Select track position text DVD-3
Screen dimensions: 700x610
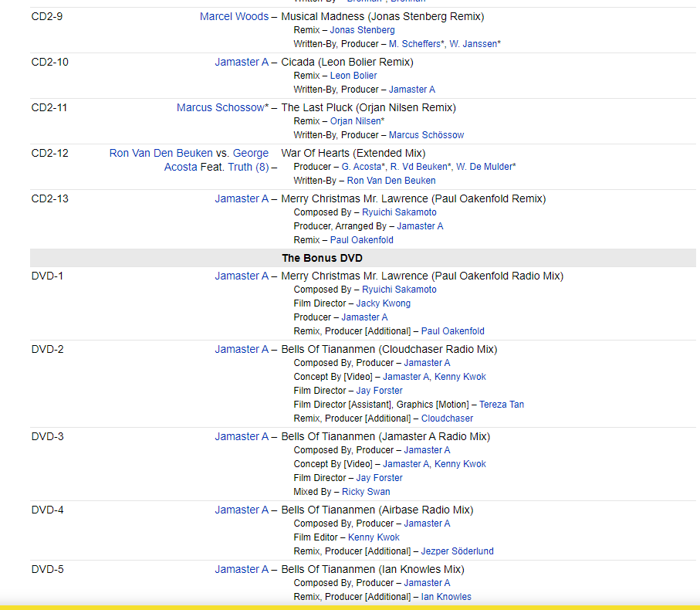[47, 436]
